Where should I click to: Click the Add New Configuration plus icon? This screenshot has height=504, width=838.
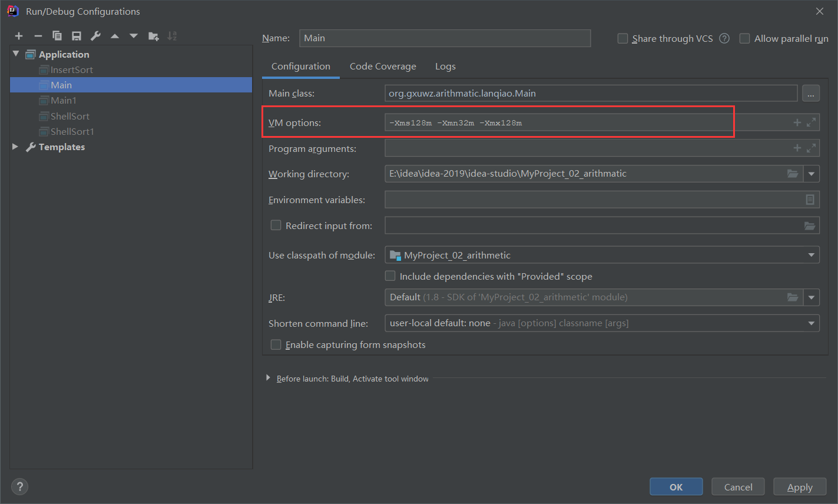click(x=19, y=37)
